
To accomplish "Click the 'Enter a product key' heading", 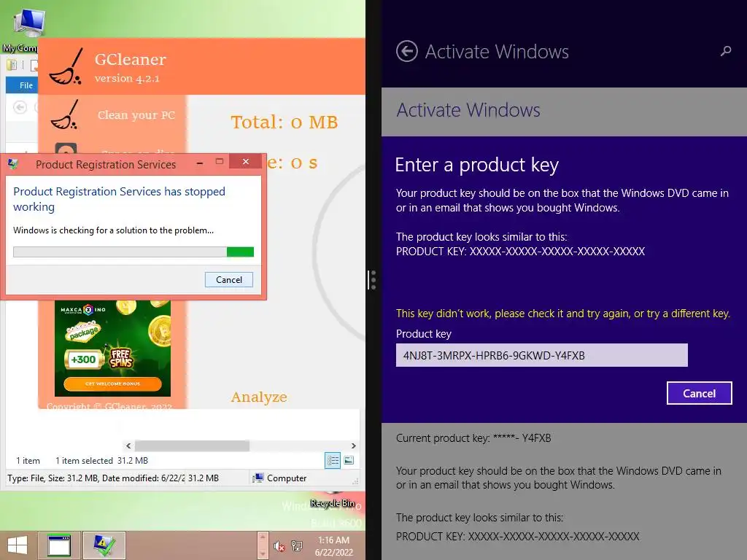I will point(476,165).
